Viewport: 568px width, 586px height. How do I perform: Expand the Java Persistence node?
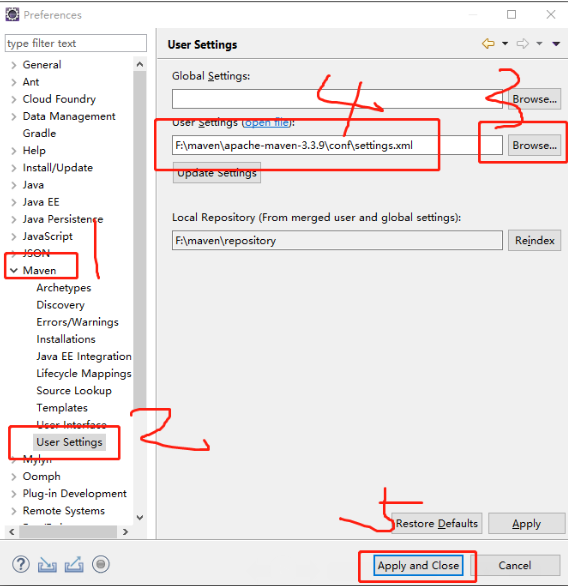coord(14,219)
